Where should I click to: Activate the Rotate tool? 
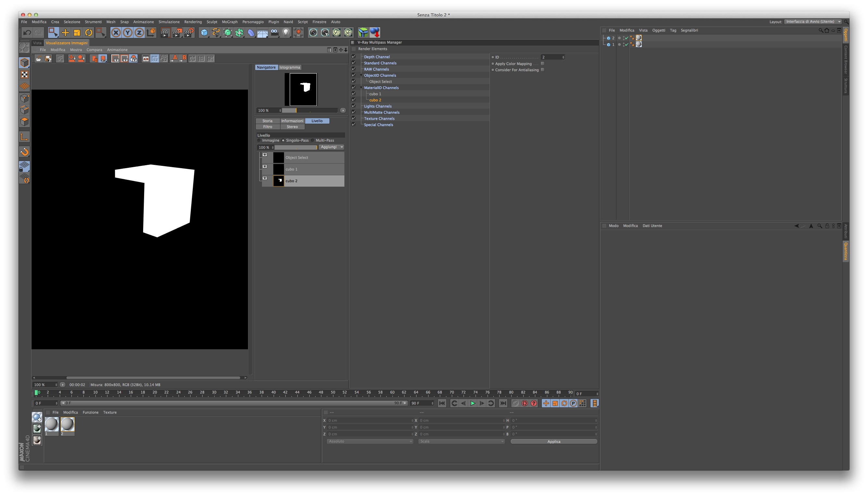89,33
